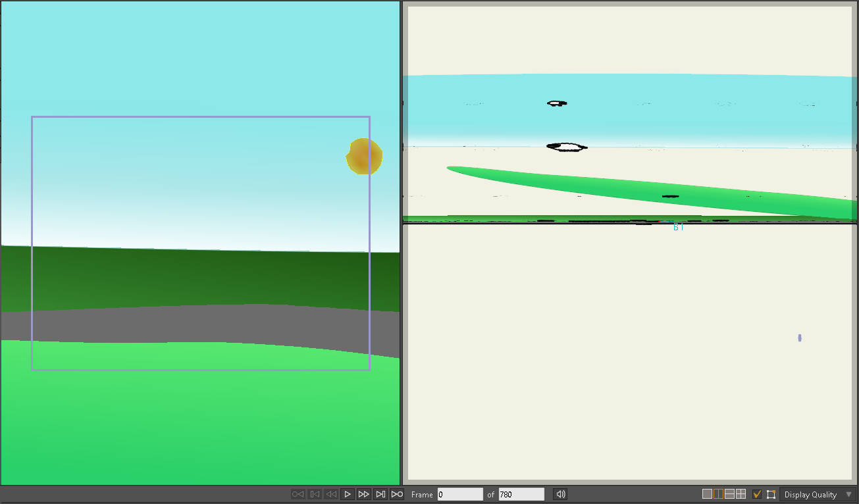This screenshot has width=859, height=504.
Task: Toggle the frame bounds icon
Action: pos(771,494)
